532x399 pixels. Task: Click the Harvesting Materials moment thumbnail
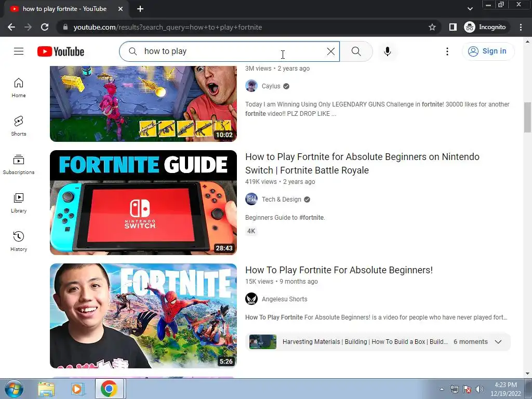262,342
